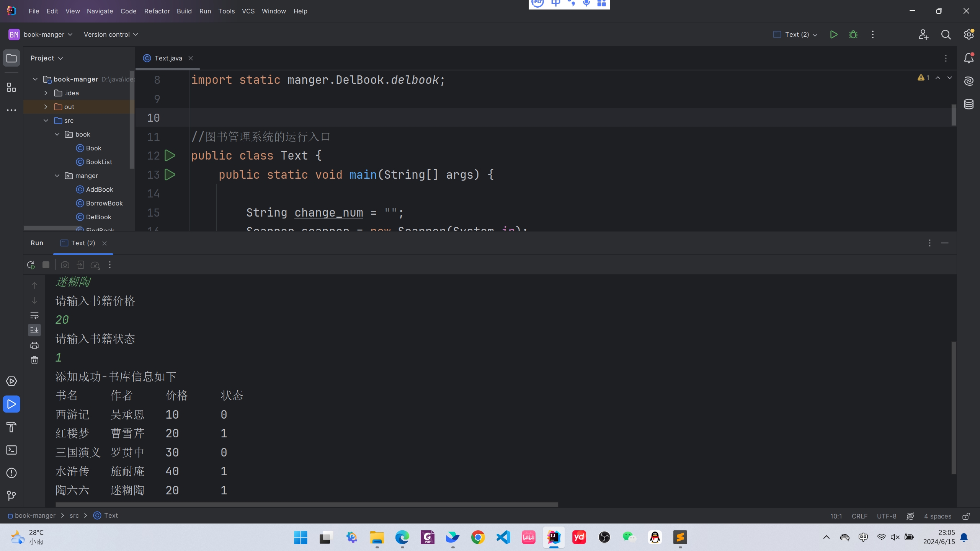Open AI Assistant spiral icon
Image resolution: width=980 pixels, height=551 pixels.
tap(969, 81)
